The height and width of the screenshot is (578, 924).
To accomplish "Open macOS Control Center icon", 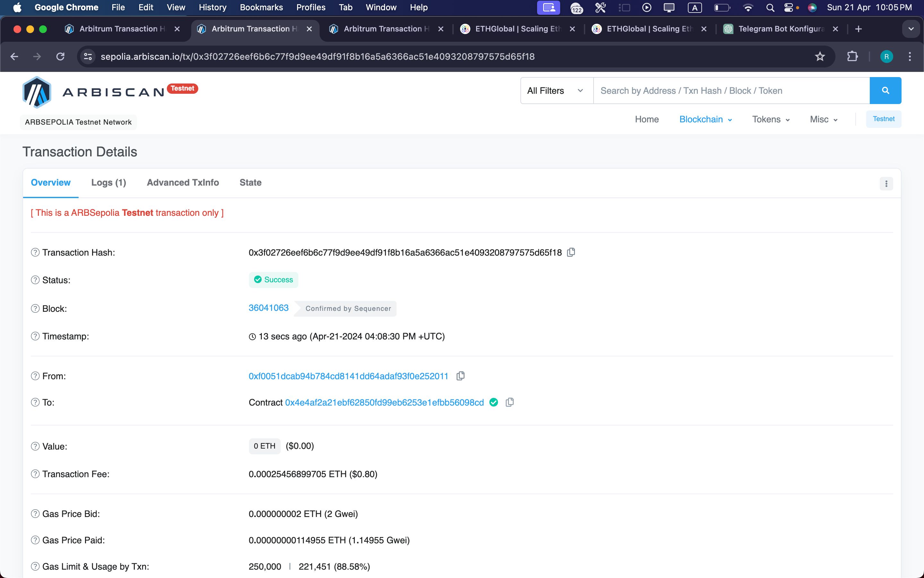I will point(789,8).
